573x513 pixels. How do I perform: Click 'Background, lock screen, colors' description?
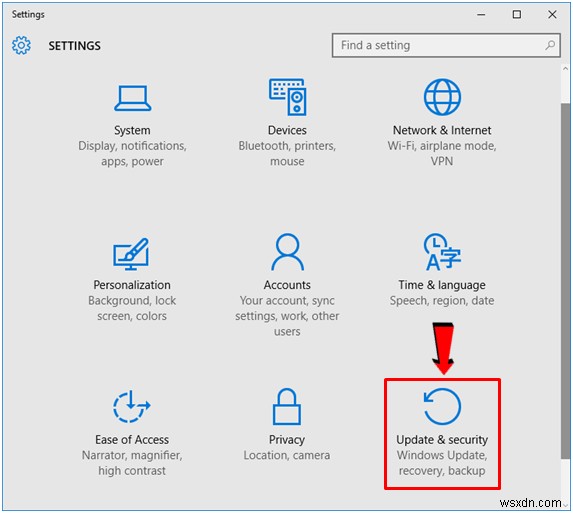(132, 308)
